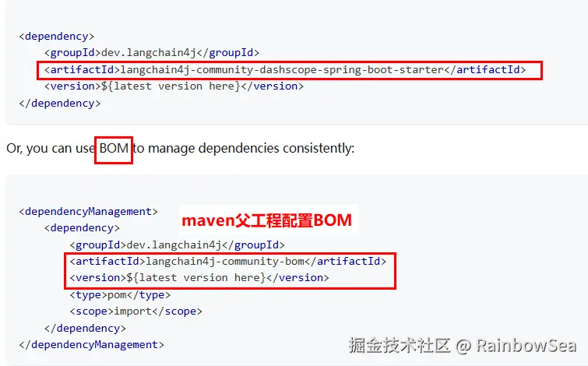
Task: Click the langchain4j-community-bom artifactId line
Action: (228, 261)
